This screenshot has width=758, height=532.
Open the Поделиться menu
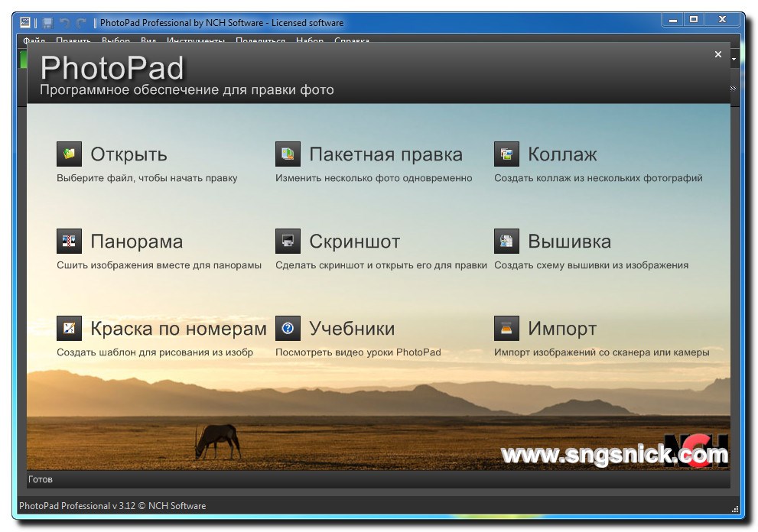(x=260, y=41)
